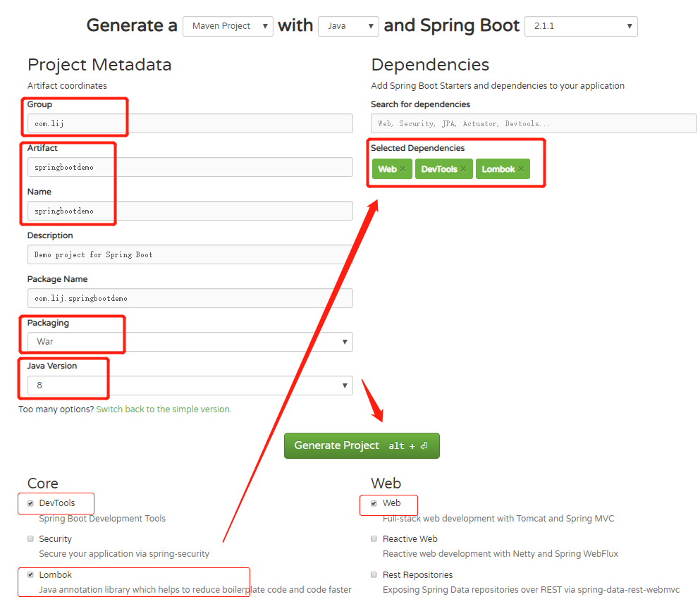
Task: Open the Packaging War dropdown
Action: coord(190,342)
